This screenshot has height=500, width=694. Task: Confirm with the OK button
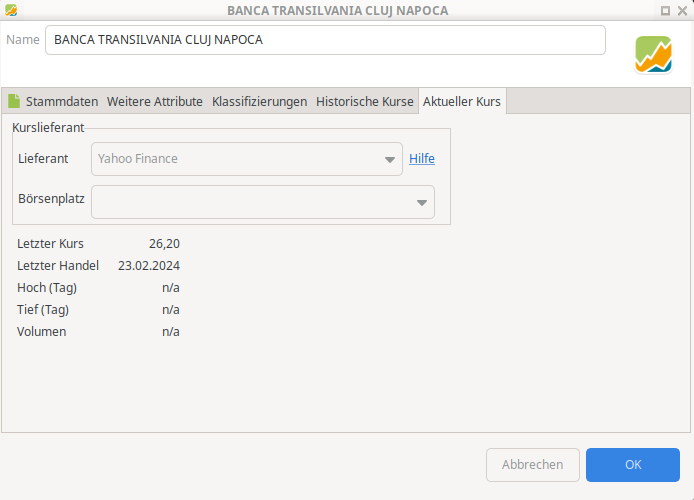[633, 465]
